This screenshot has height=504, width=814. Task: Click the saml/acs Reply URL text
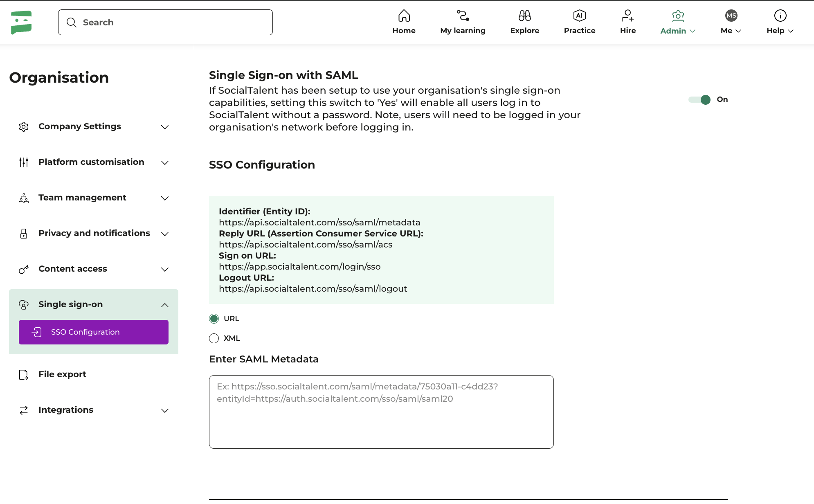(x=306, y=245)
